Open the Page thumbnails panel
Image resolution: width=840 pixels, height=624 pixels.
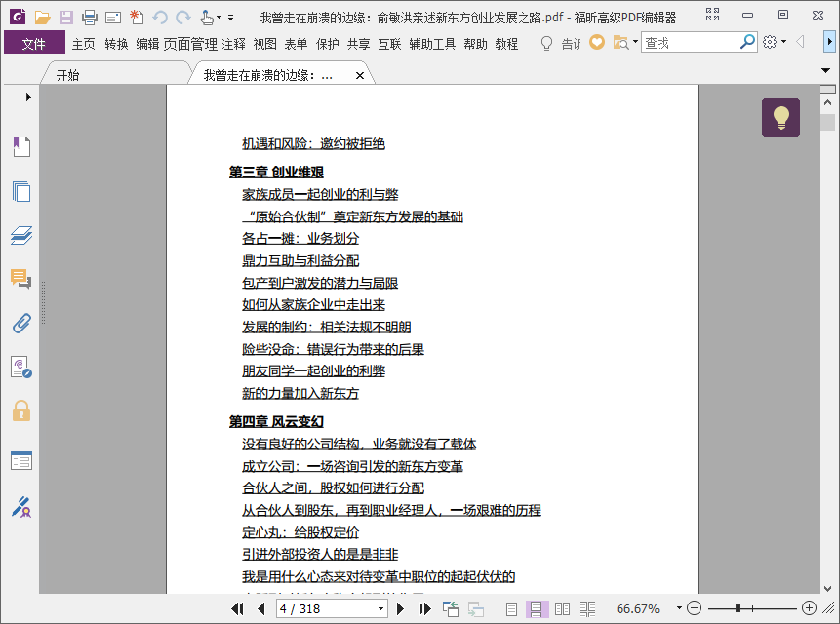pos(21,191)
